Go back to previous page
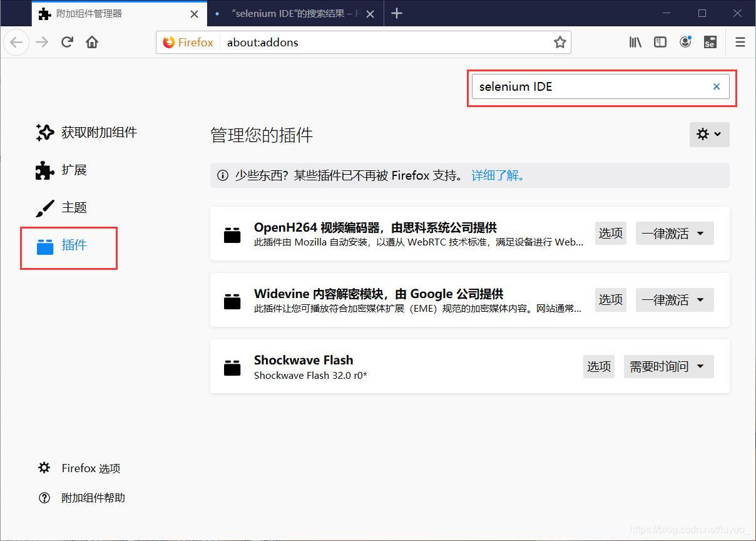756x541 pixels. click(x=17, y=43)
